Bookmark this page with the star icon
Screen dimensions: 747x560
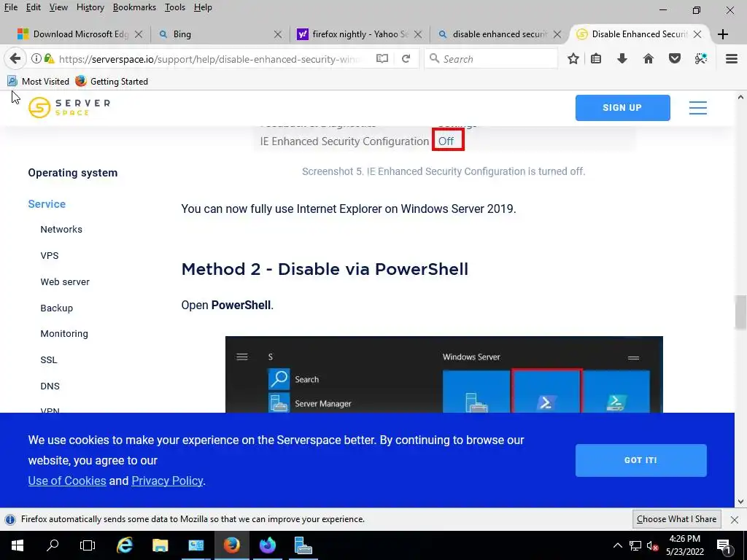tap(573, 58)
